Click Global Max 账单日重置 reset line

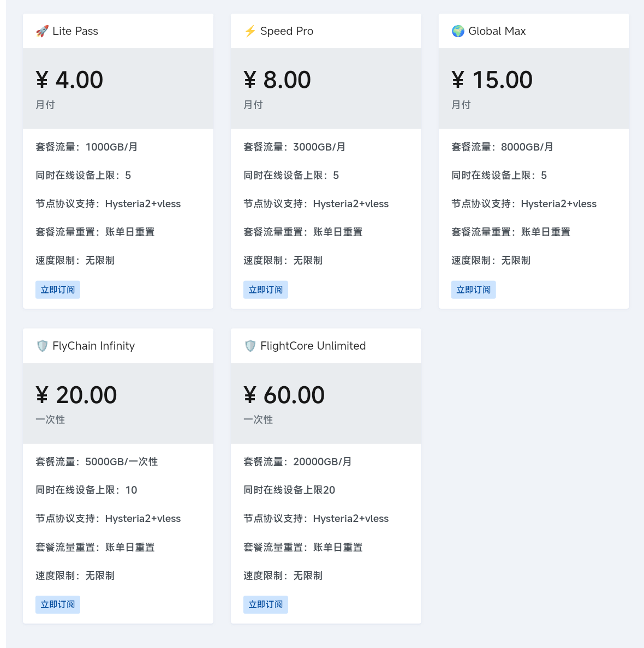pos(511,232)
